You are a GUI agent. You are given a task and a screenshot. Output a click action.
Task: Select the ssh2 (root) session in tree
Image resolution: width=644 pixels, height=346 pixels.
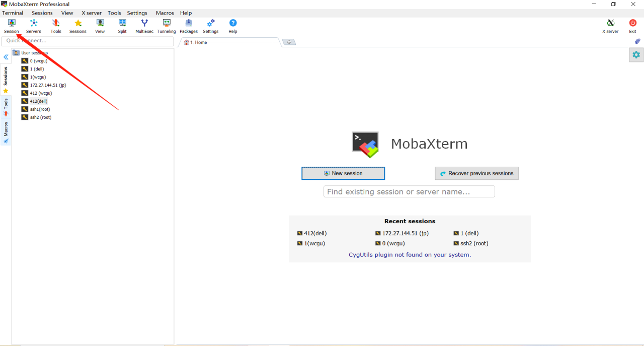(x=36, y=117)
